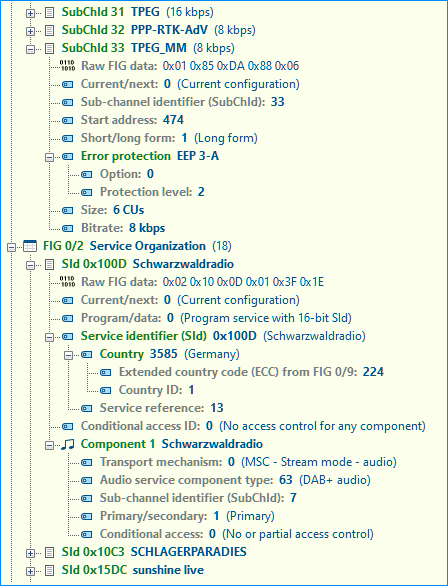The width and height of the screenshot is (448, 586).
Task: Select the Bitrate: 8 kbps row
Action: pyautogui.click(x=123, y=228)
